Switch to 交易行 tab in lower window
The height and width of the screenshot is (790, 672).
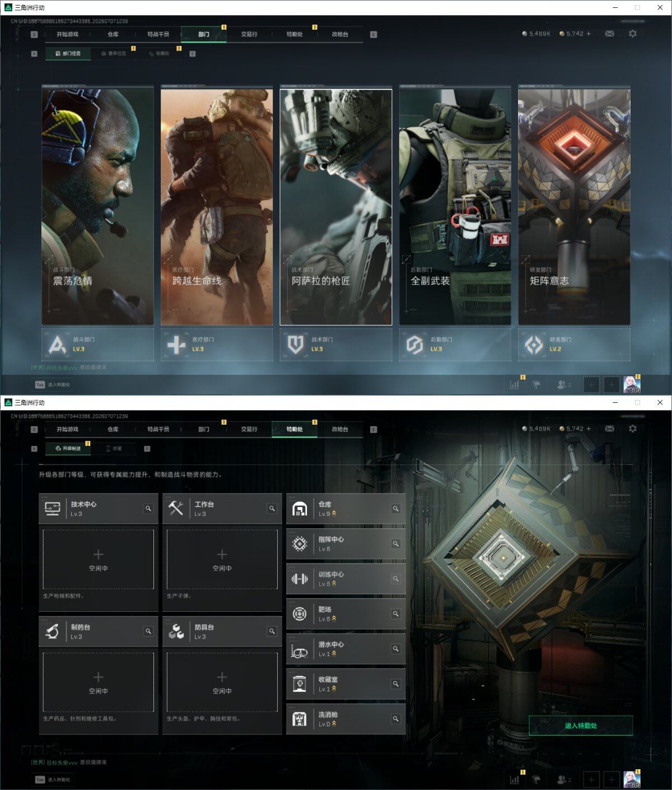(249, 429)
